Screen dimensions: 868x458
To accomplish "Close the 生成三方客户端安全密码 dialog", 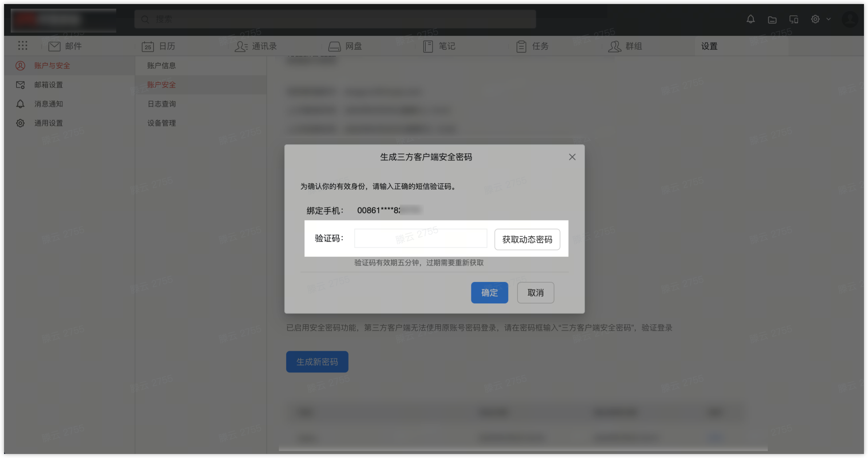I will 572,157.
